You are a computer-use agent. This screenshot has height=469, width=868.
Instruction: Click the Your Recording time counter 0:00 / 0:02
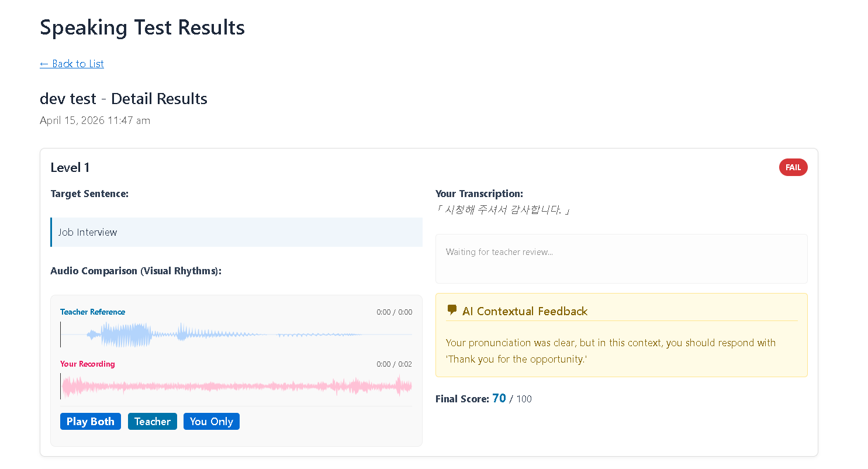click(395, 364)
